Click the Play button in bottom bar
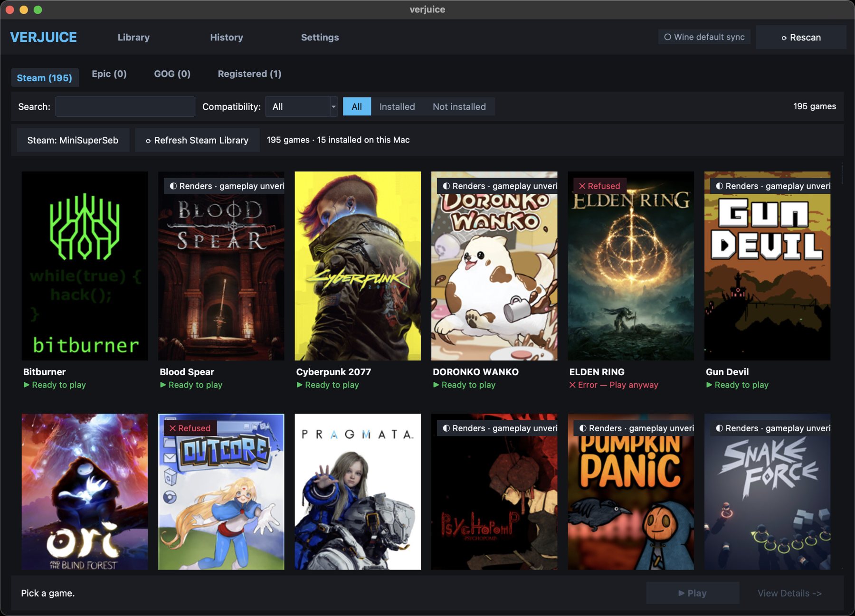 (x=693, y=593)
